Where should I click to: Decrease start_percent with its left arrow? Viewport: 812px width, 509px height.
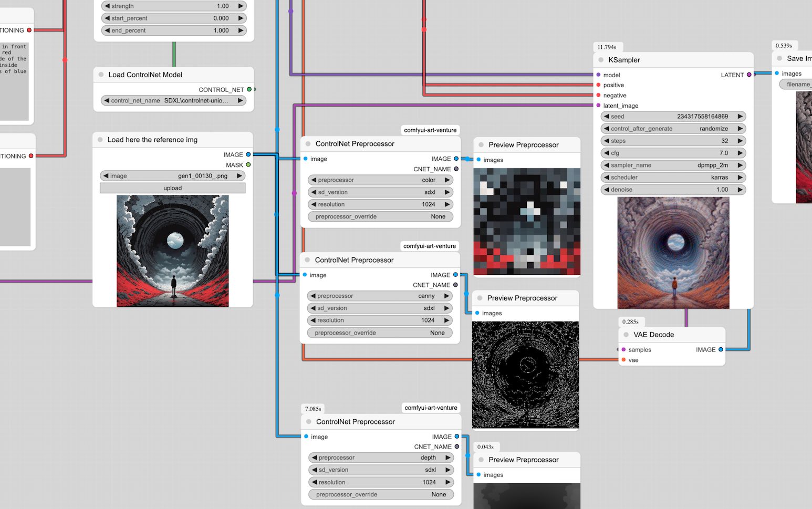coord(107,18)
